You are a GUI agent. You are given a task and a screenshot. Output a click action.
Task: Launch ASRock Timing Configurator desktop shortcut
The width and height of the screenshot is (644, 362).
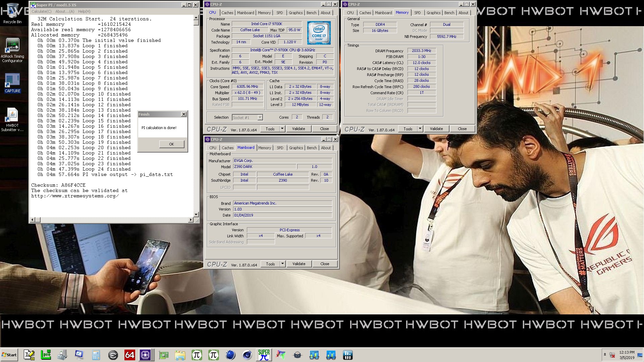12,50
